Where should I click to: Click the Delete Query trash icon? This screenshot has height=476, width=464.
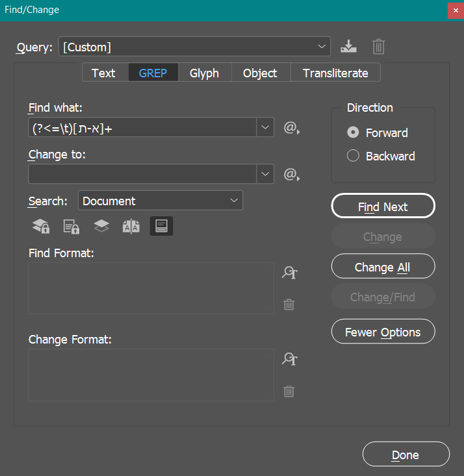coord(379,47)
